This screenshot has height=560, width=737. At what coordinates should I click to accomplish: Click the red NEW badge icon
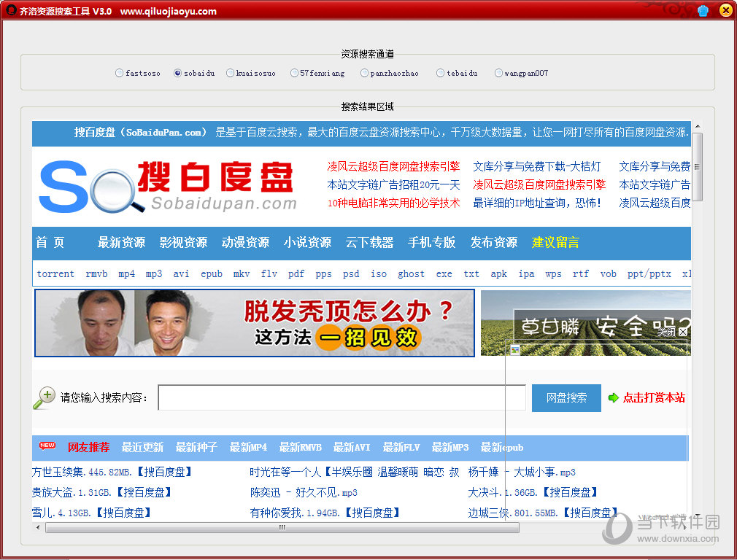click(x=47, y=446)
